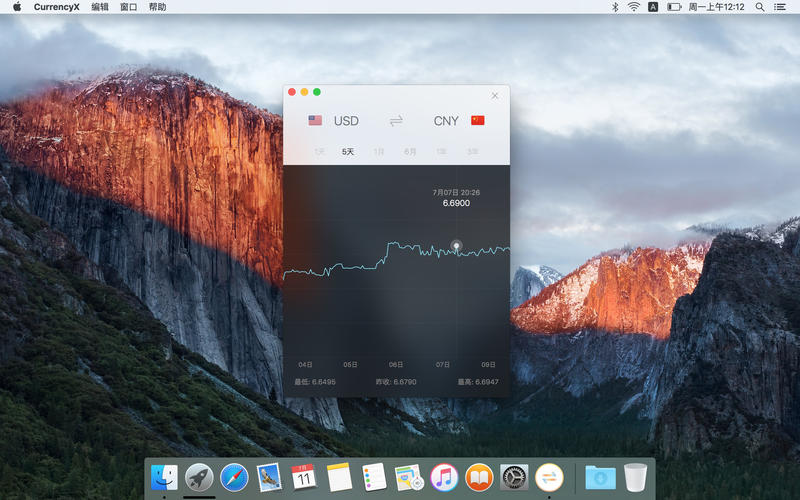Screen dimensions: 800x500
Task: Open Spotlight search icon
Action: (760, 7)
